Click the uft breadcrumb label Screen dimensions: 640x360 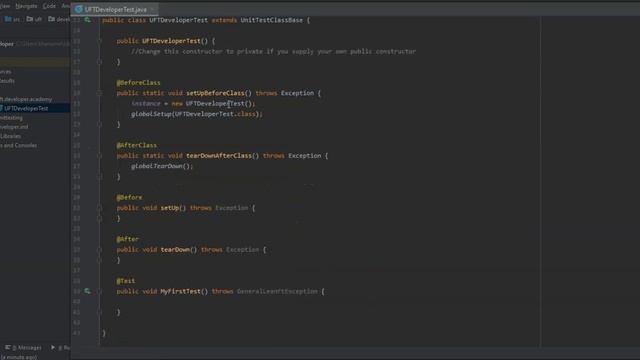tap(38, 19)
